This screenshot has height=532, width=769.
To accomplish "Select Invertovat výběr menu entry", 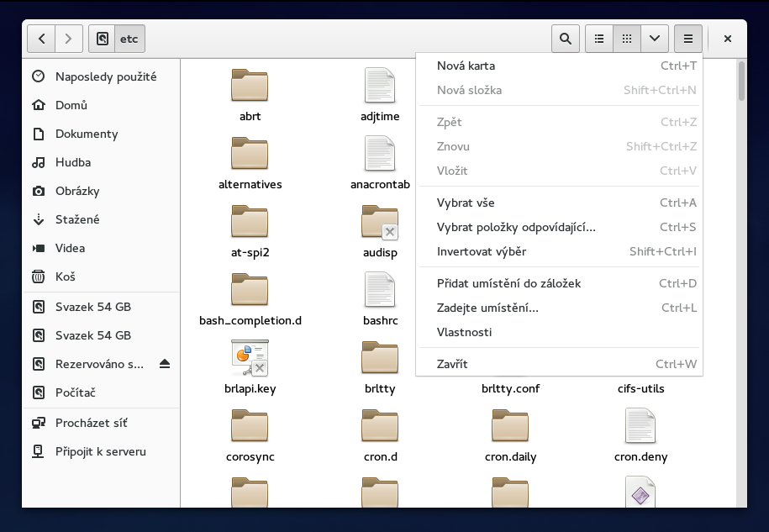I will 479,250.
